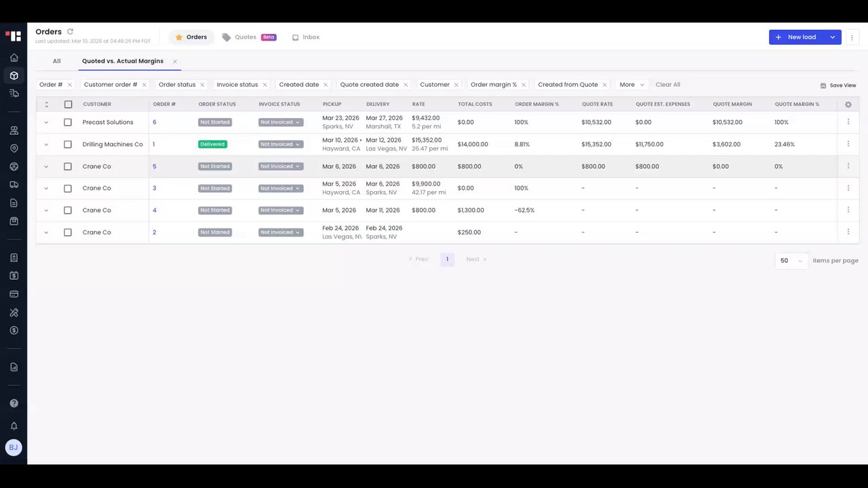Switch to the Quotes Beta tab
The width and height of the screenshot is (868, 488).
click(x=249, y=37)
